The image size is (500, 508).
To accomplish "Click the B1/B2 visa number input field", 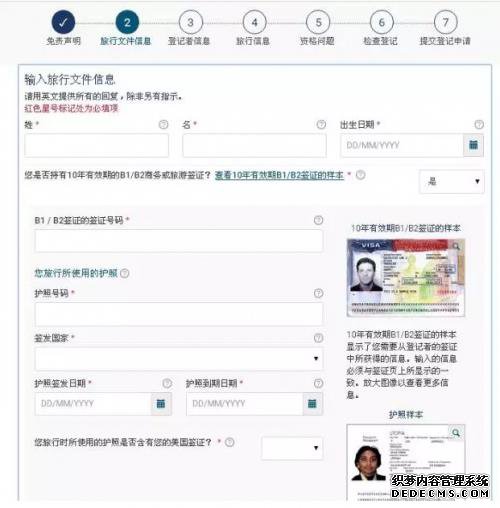I will coord(179,241).
